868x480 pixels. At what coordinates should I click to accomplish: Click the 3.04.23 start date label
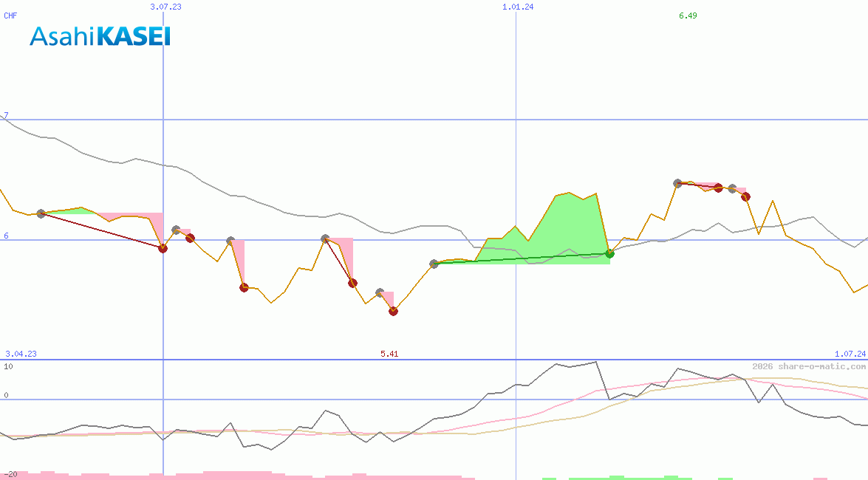tap(21, 354)
